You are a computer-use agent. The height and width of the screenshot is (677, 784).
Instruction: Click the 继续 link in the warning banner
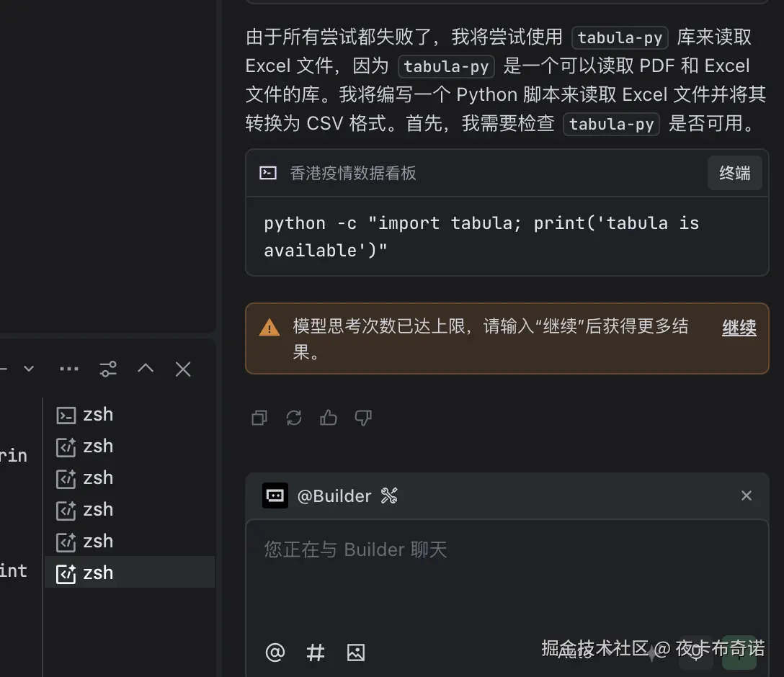coord(739,328)
